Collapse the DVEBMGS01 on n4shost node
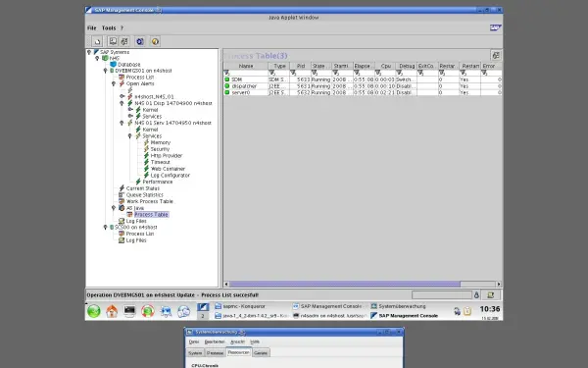588x368 pixels. (x=106, y=71)
